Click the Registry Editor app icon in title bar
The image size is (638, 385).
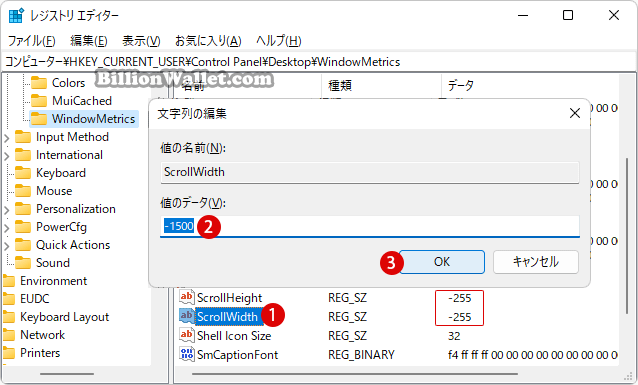[16, 15]
